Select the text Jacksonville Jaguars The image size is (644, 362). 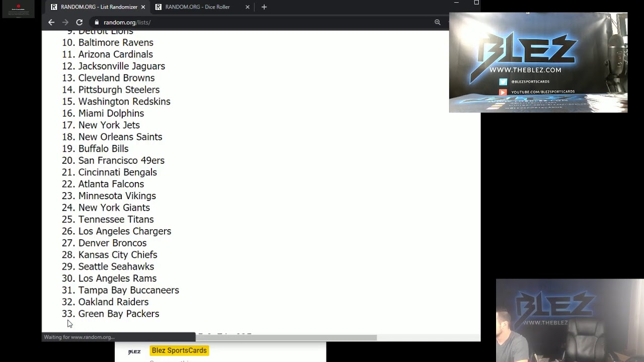[122, 66]
